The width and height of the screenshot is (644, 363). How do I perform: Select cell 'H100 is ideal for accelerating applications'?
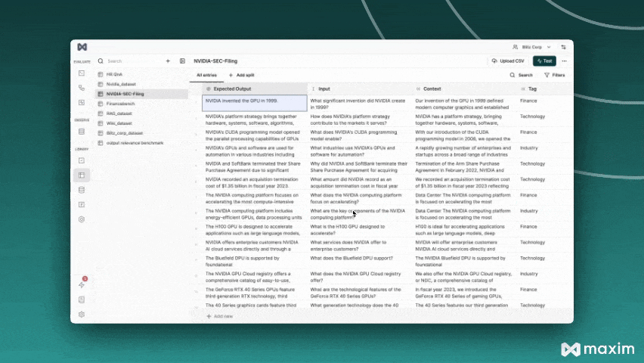[464, 230]
